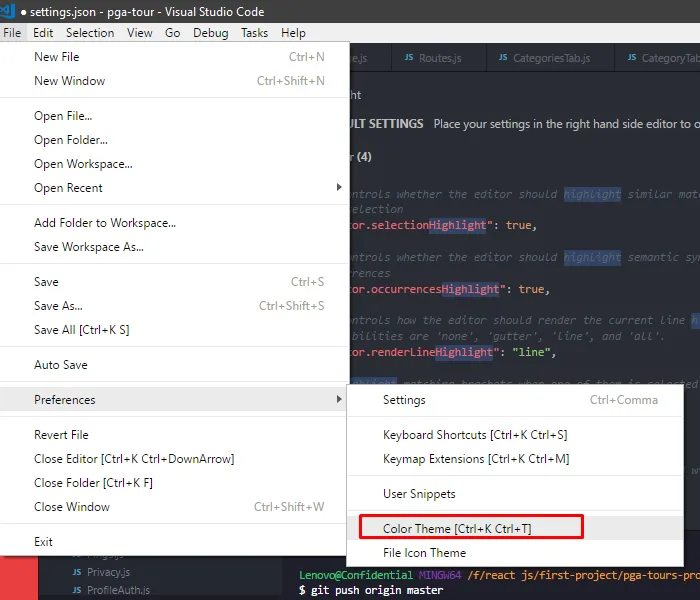Open the Selection menu
The height and width of the screenshot is (600, 700).
[90, 33]
